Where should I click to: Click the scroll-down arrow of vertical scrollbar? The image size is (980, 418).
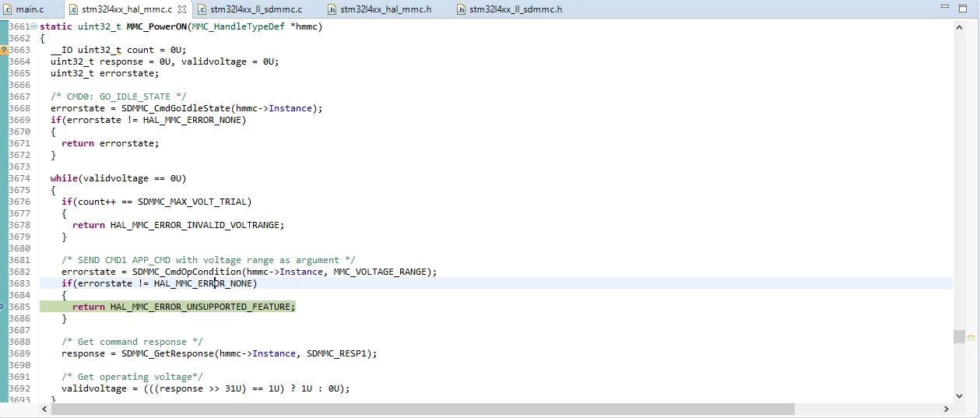pyautogui.click(x=959, y=396)
